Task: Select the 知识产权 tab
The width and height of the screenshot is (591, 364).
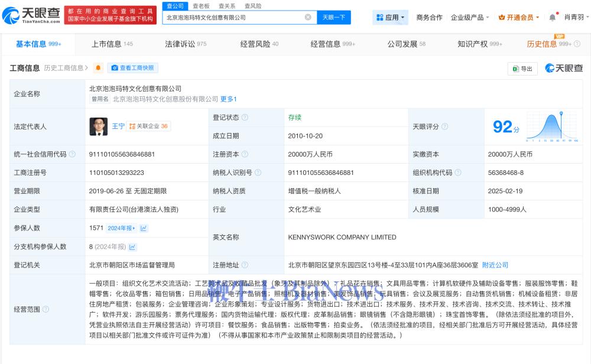Action: pos(480,44)
